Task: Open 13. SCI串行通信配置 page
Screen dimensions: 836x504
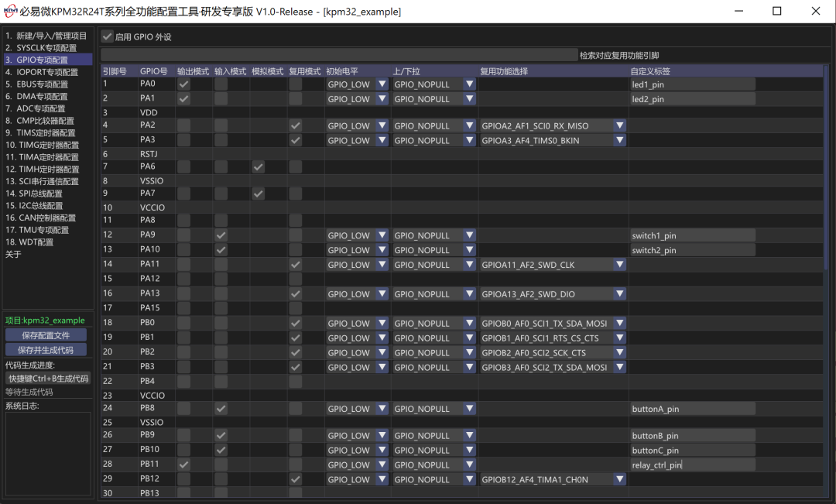Action: tap(47, 181)
